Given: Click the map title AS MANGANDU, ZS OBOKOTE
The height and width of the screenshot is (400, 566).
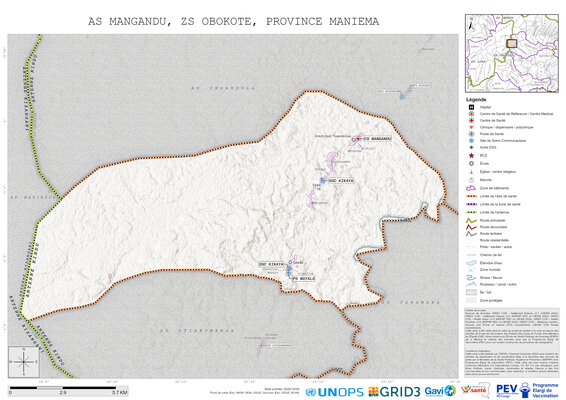Looking at the screenshot, I should [x=234, y=22].
